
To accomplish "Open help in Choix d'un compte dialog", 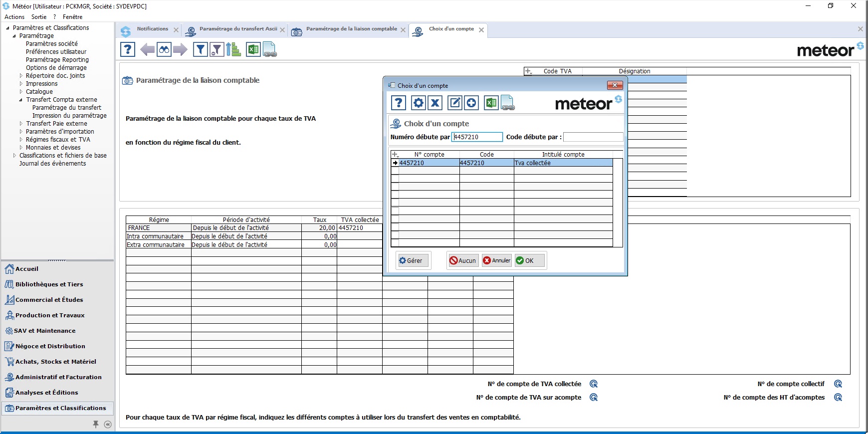I will [x=398, y=103].
